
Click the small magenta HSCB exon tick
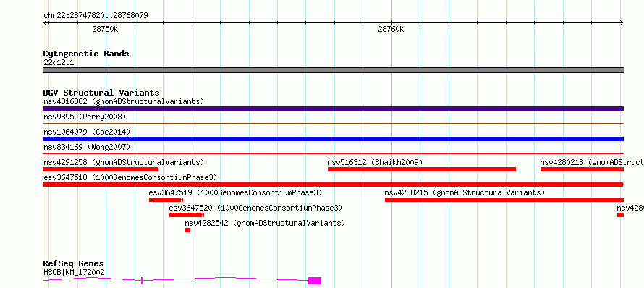(x=142, y=281)
